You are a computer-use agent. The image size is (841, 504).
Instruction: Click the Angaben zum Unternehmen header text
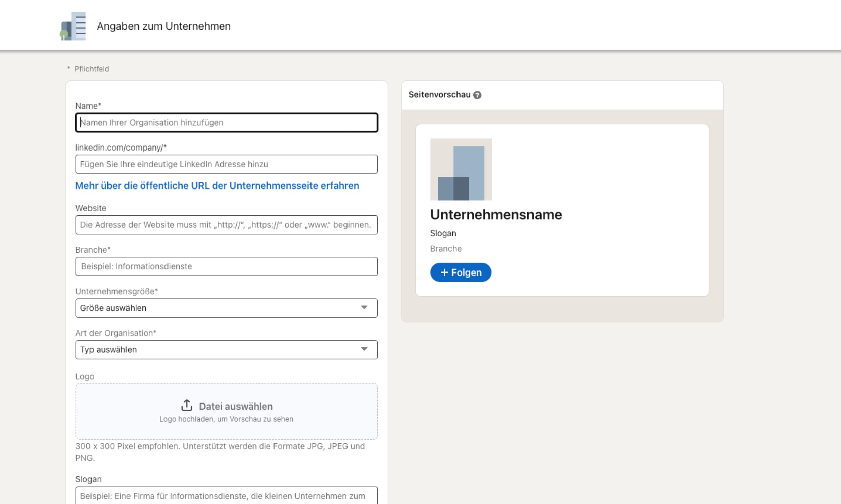click(164, 26)
